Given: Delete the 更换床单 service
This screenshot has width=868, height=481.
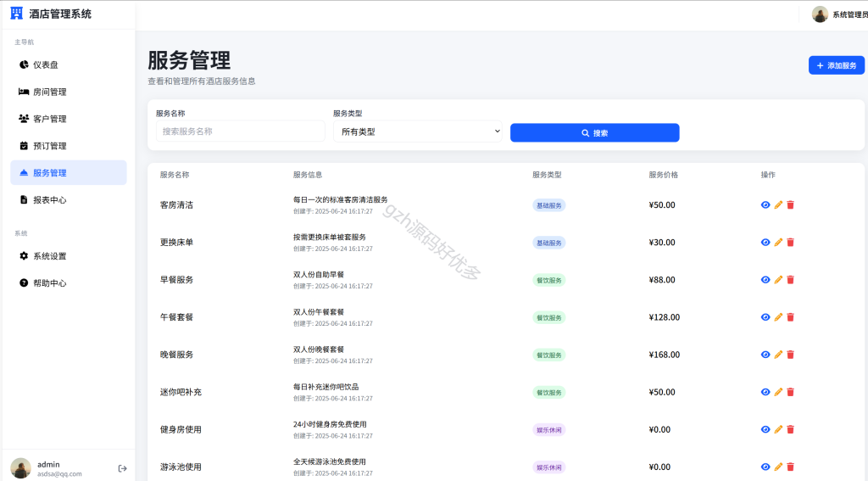Looking at the screenshot, I should pyautogui.click(x=791, y=242).
